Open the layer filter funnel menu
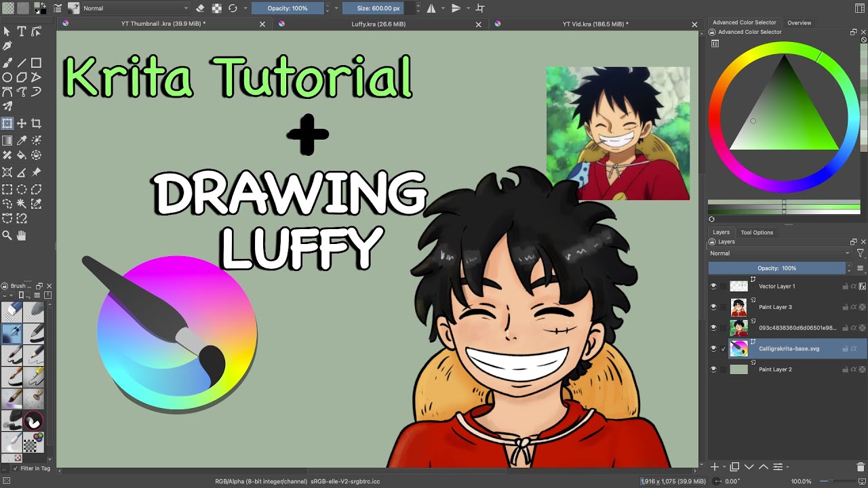The width and height of the screenshot is (868, 488). [861, 253]
